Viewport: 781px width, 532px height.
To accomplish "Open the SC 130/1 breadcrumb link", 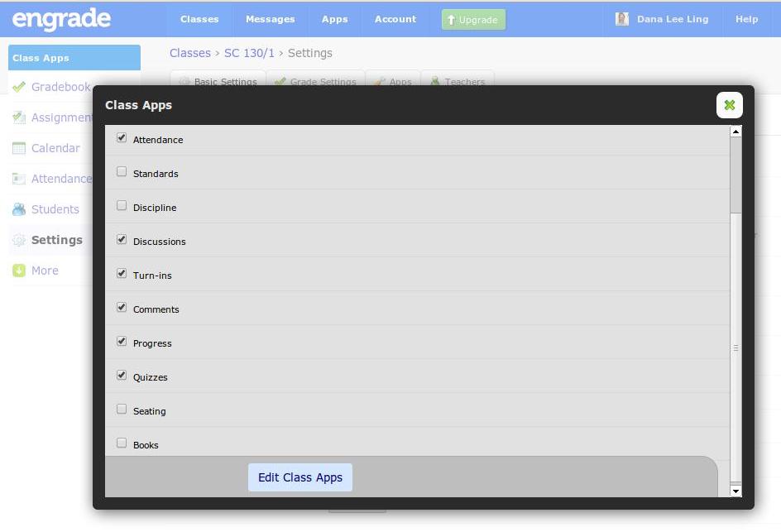I will click(x=249, y=53).
